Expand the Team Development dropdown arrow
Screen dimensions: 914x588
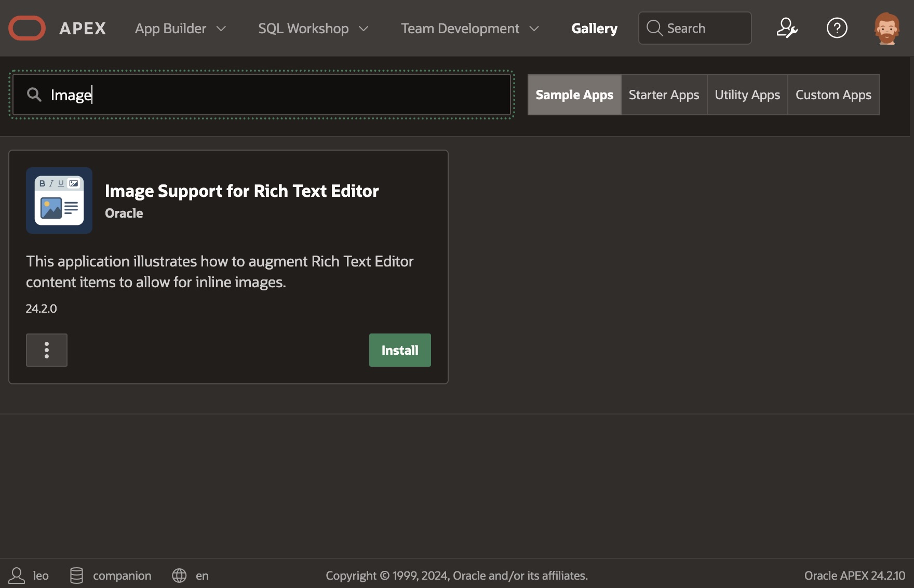534,29
